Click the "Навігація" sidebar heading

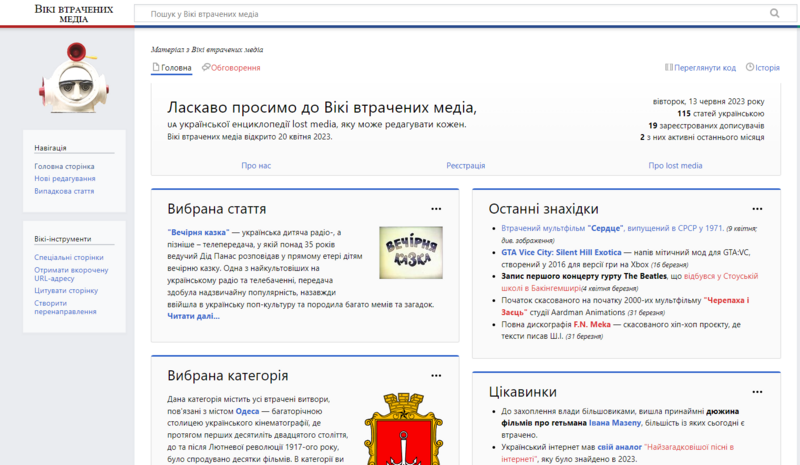tap(51, 148)
